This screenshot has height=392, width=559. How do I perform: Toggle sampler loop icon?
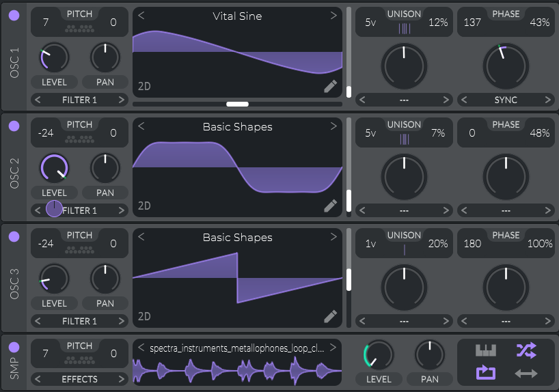click(486, 373)
